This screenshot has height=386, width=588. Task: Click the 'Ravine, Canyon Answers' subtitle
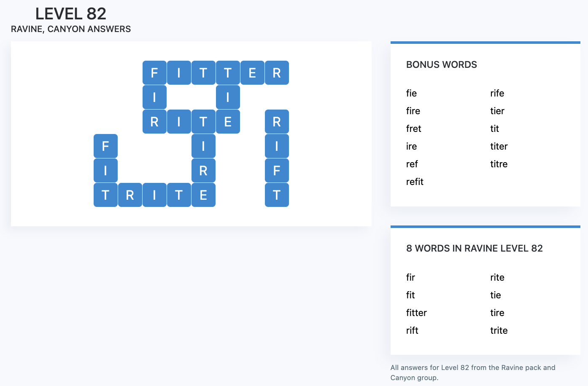pyautogui.click(x=71, y=29)
